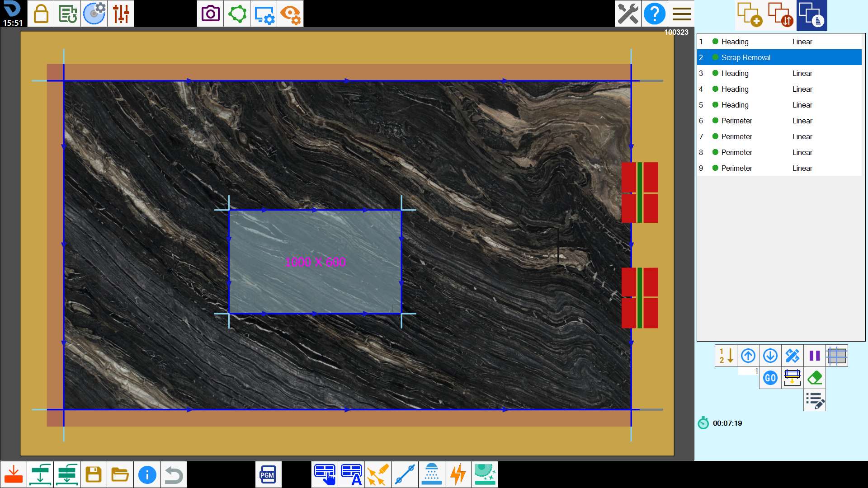
Task: Click the lightning bolt icon
Action: 458,474
